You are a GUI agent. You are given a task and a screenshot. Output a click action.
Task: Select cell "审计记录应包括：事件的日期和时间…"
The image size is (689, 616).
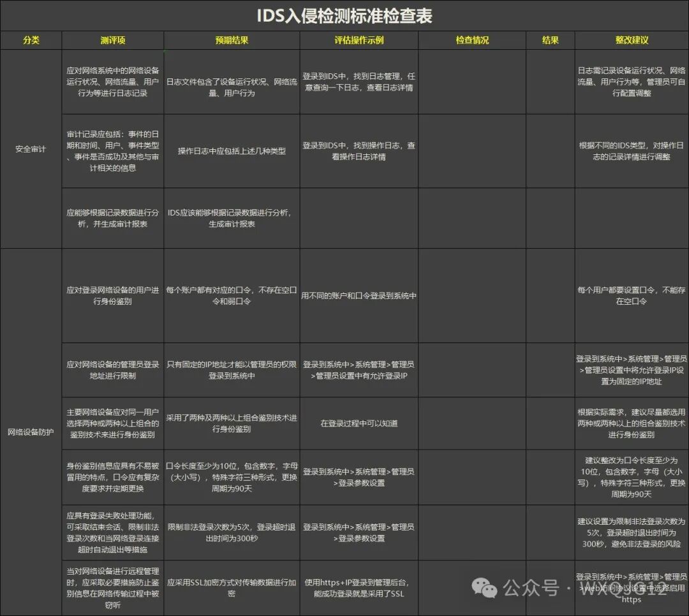pyautogui.click(x=112, y=151)
